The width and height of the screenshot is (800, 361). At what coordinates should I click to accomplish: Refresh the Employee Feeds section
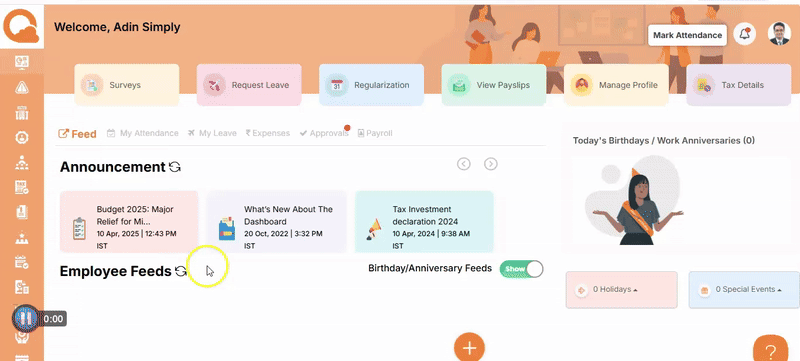181,271
